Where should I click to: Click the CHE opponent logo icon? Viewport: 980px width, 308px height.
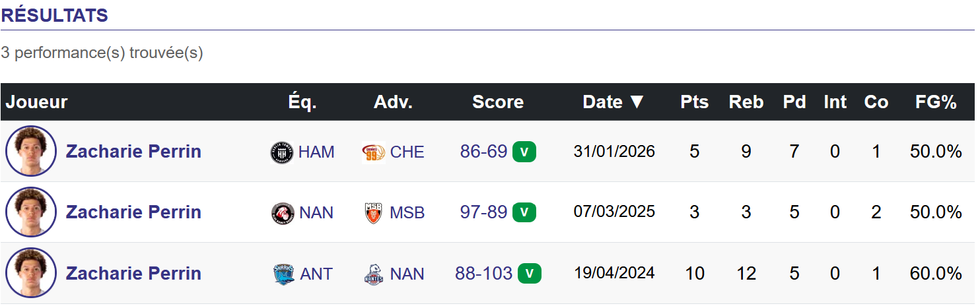(x=374, y=152)
